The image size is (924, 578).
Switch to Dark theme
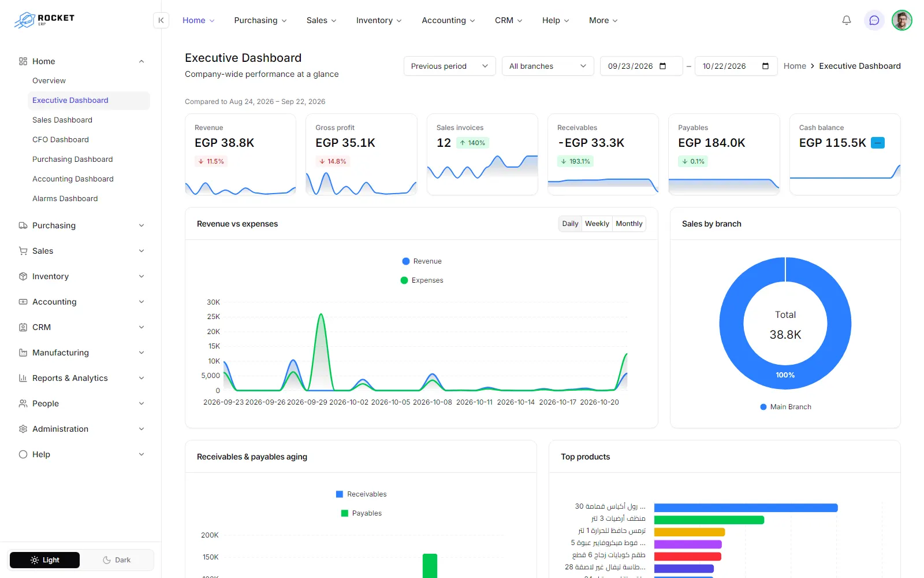[117, 560]
